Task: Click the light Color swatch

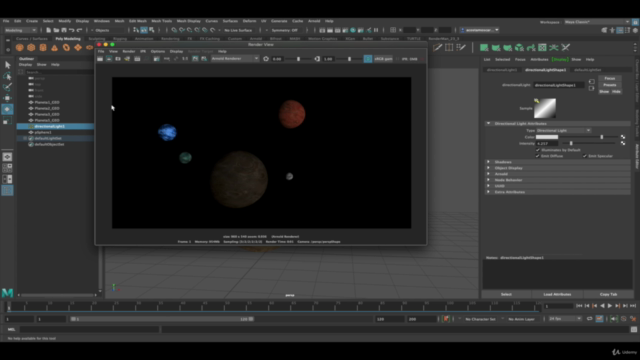Action: [x=547, y=137]
